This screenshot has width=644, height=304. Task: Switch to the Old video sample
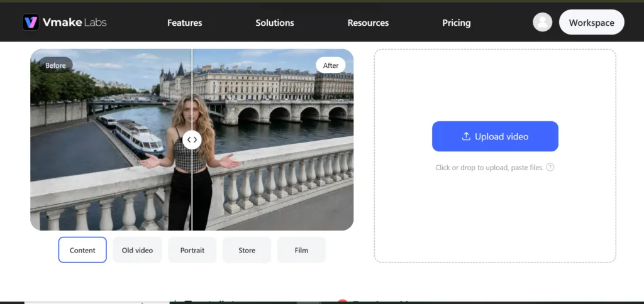(x=137, y=250)
